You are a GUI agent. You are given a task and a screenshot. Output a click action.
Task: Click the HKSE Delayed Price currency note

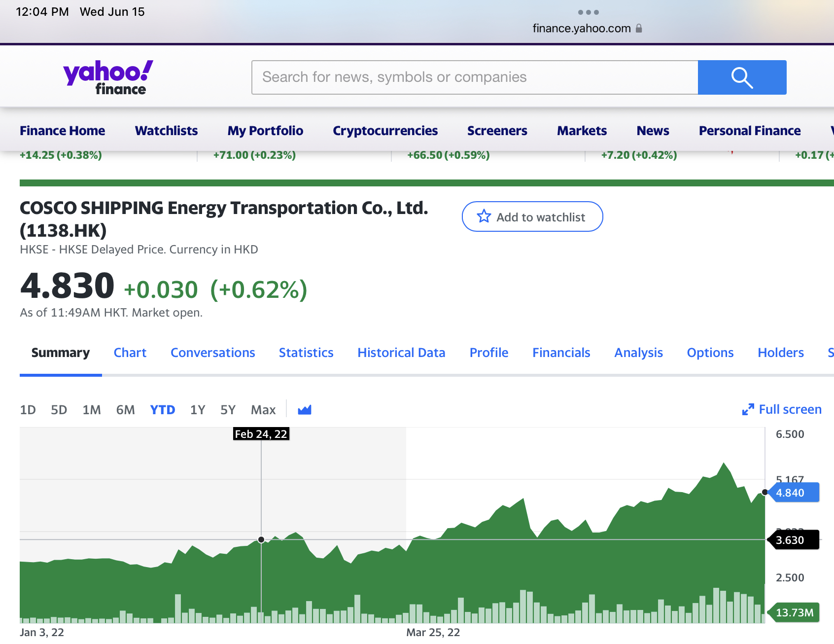pyautogui.click(x=139, y=250)
